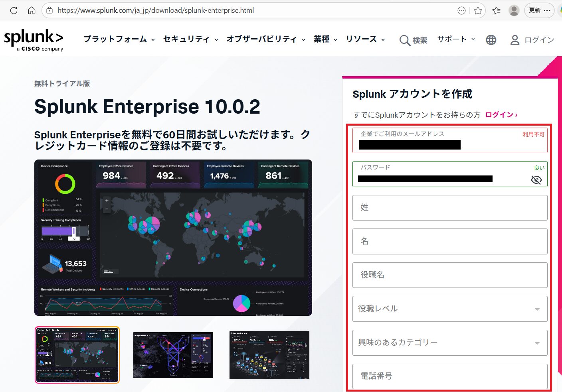Click the pink ログイン link in form
Image resolution: width=562 pixels, height=392 pixels.
pyautogui.click(x=501, y=115)
